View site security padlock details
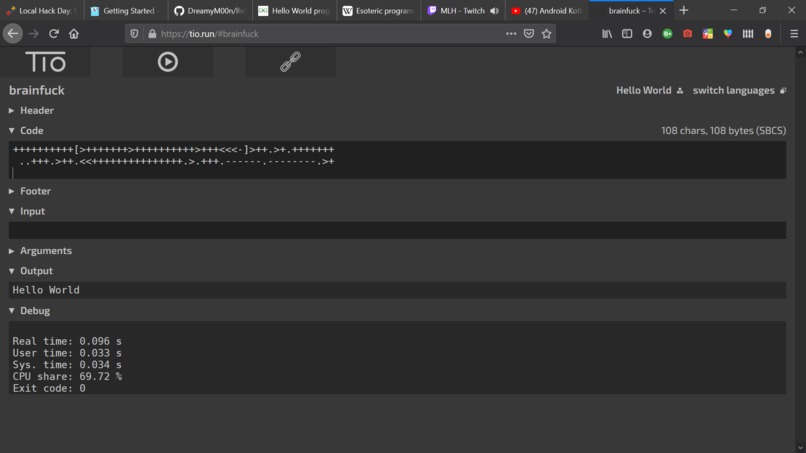 [x=152, y=33]
